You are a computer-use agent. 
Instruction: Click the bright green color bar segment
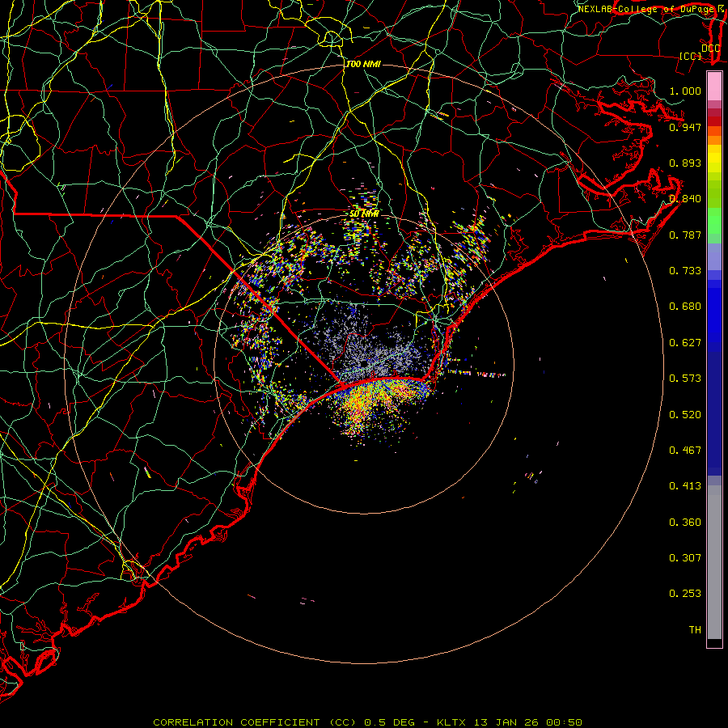pyautogui.click(x=714, y=221)
